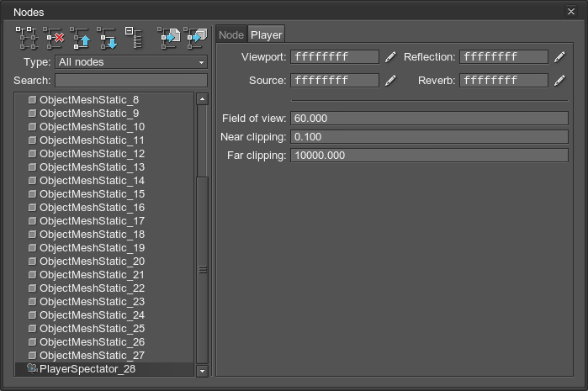The image size is (588, 391).
Task: Click the clone node toolbar icon
Action: click(x=26, y=37)
